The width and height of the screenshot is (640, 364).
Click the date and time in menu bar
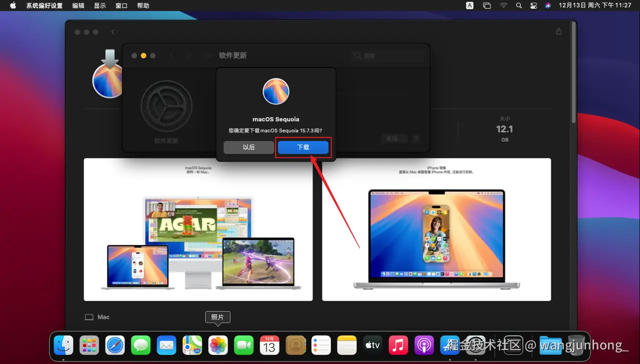coord(595,5)
